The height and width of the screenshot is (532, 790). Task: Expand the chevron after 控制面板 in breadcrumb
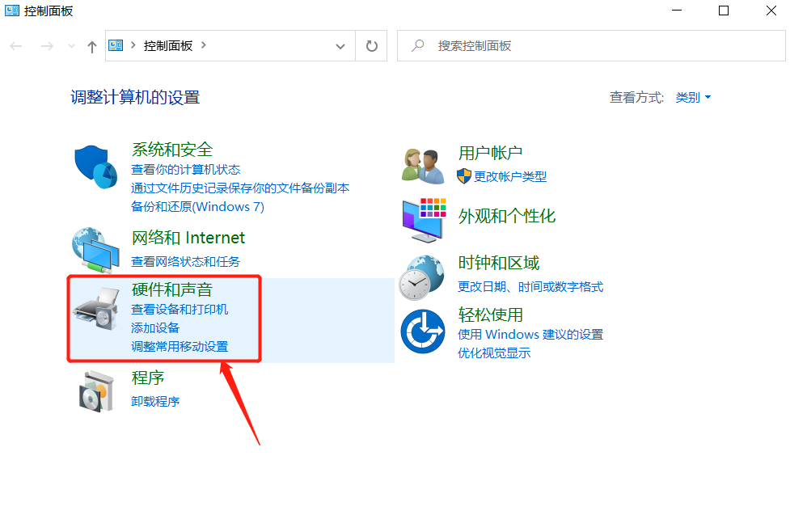tap(204, 45)
